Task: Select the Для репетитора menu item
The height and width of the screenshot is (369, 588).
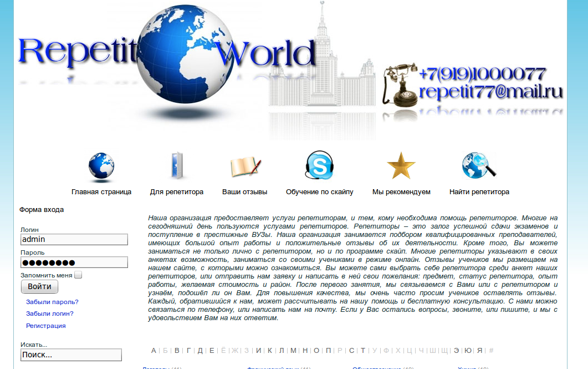Action: pos(177,190)
